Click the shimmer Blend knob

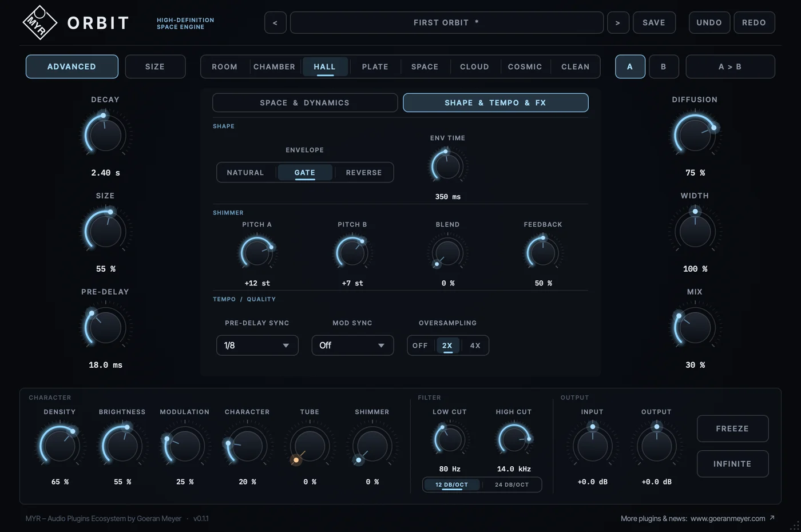point(447,253)
